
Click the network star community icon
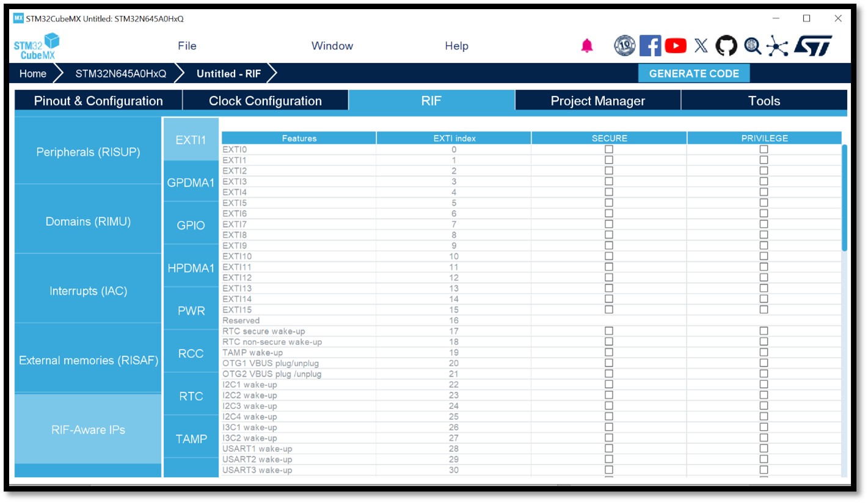[778, 46]
